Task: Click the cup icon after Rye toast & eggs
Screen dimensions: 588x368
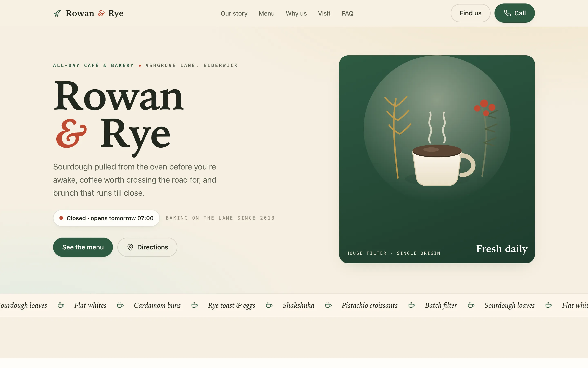Action: click(269, 305)
